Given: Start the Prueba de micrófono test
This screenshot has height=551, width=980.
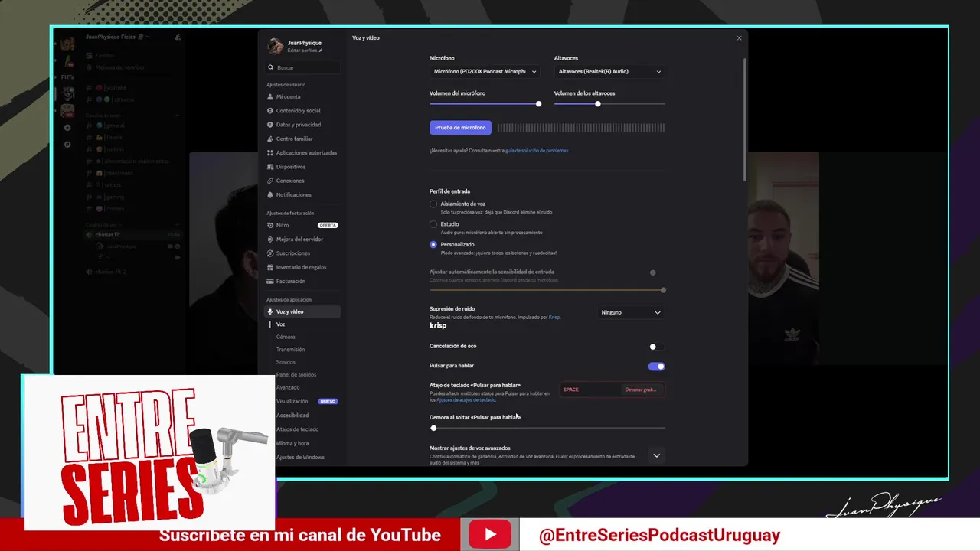Looking at the screenshot, I should 460,128.
